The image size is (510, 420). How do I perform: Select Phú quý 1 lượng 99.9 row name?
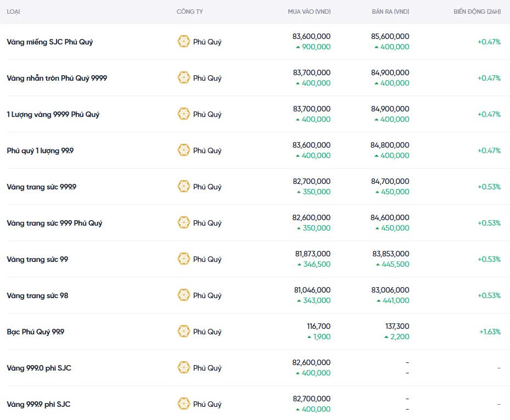pos(40,150)
